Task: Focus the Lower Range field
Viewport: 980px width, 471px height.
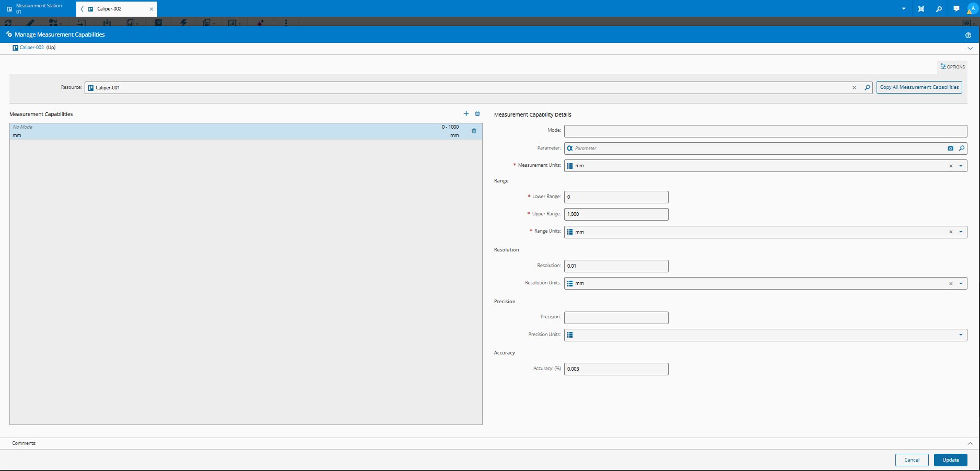Action: [616, 197]
